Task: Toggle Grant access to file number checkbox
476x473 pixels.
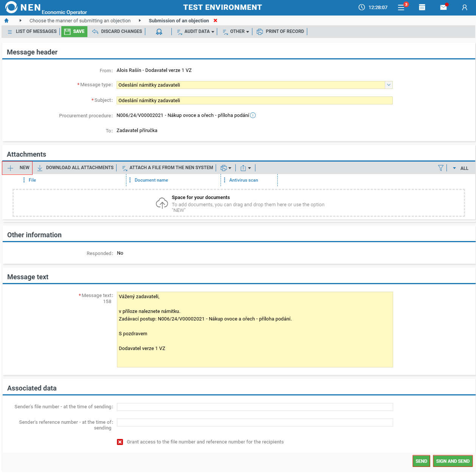Action: pyautogui.click(x=120, y=442)
